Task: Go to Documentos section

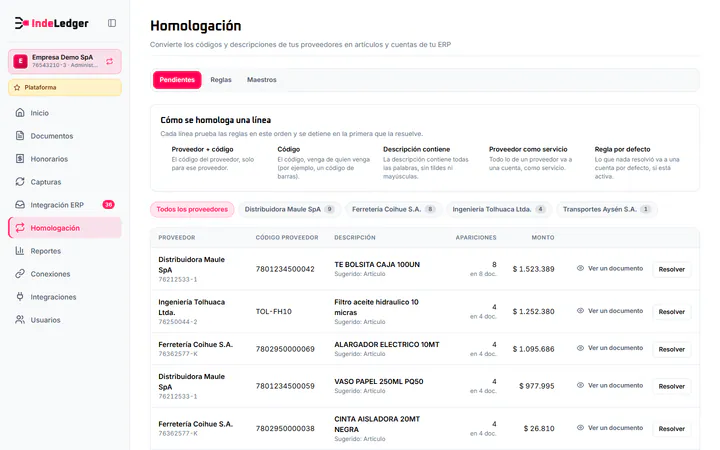Action: coord(65,135)
